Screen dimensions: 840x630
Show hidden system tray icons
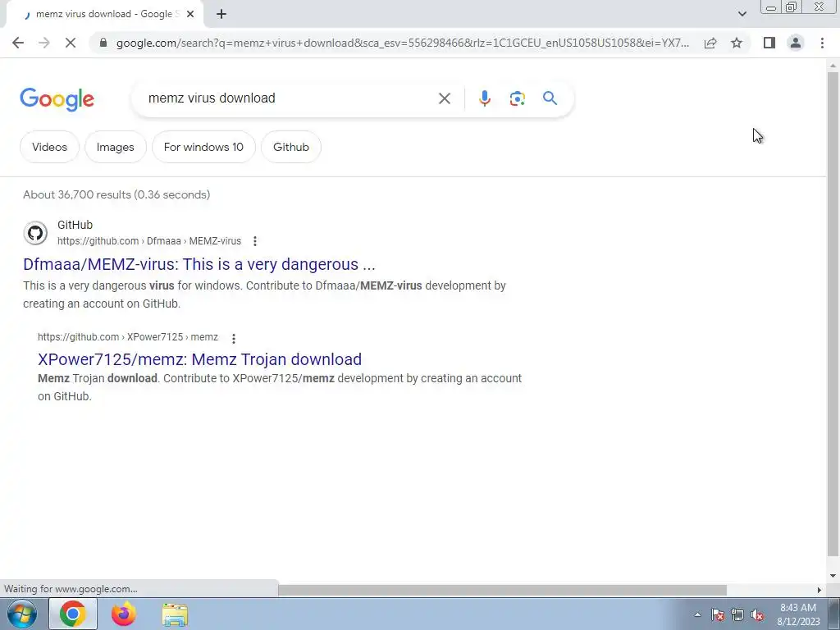coord(697,614)
